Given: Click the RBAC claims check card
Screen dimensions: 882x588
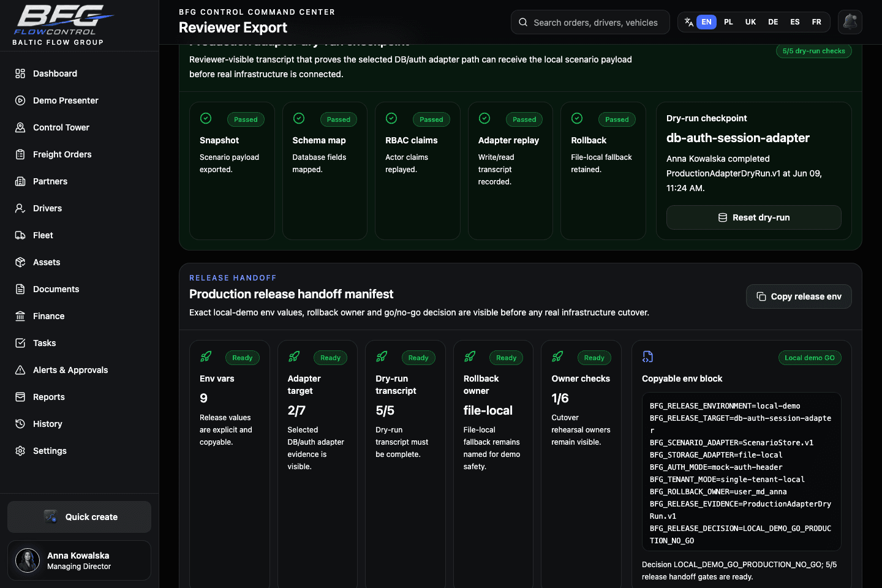Looking at the screenshot, I should (418, 171).
